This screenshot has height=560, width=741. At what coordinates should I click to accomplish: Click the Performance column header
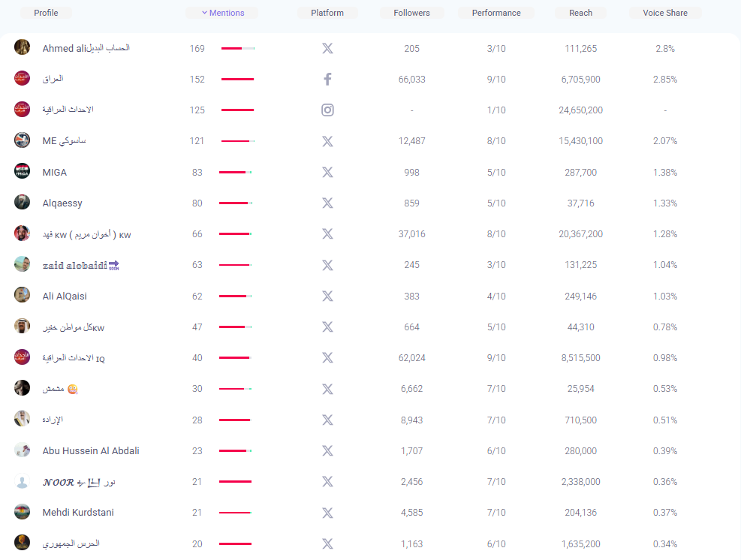(496, 13)
